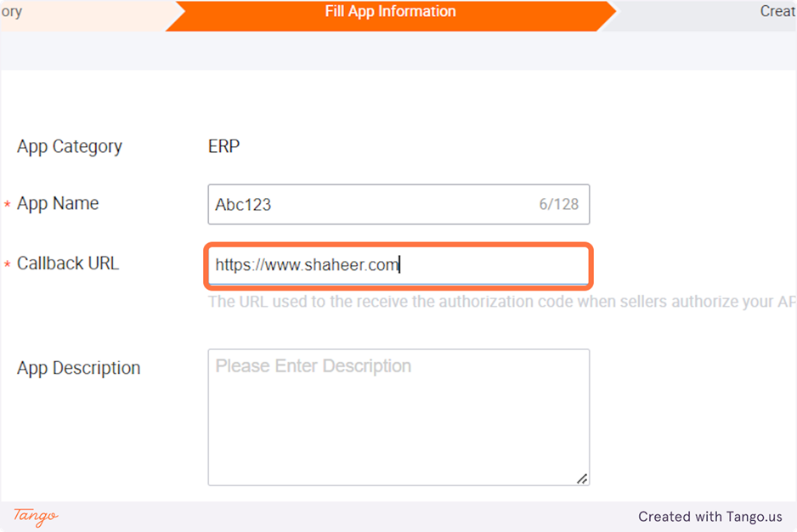Focus the Callback URL input field
797x532 pixels.
click(398, 266)
